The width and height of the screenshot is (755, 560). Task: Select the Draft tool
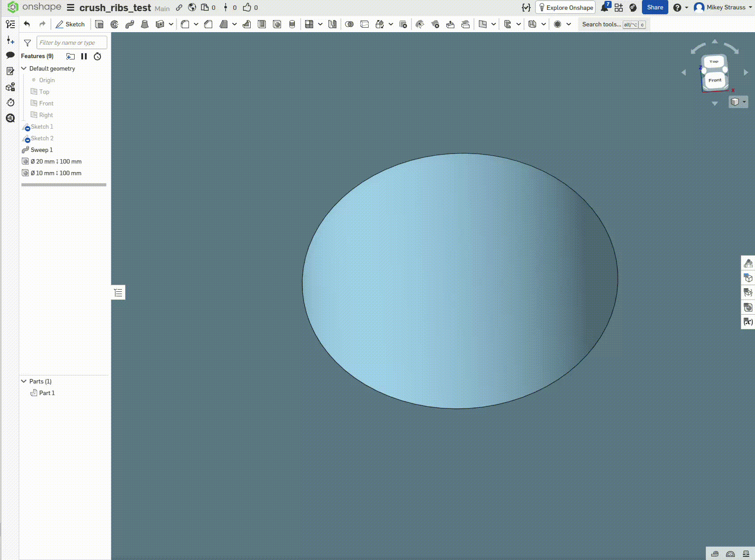pyautogui.click(x=224, y=24)
